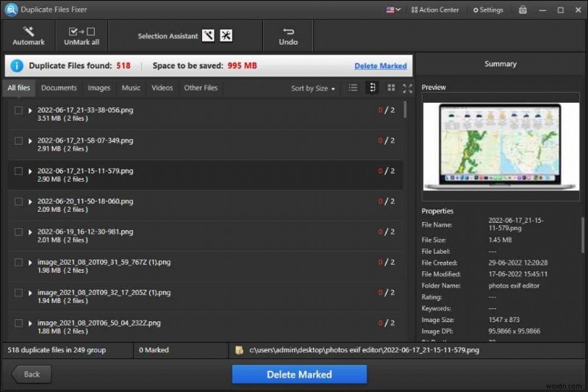Expand group 2022-06-17_21-33-38-056.png arrow
This screenshot has width=588, height=392.
(30, 110)
